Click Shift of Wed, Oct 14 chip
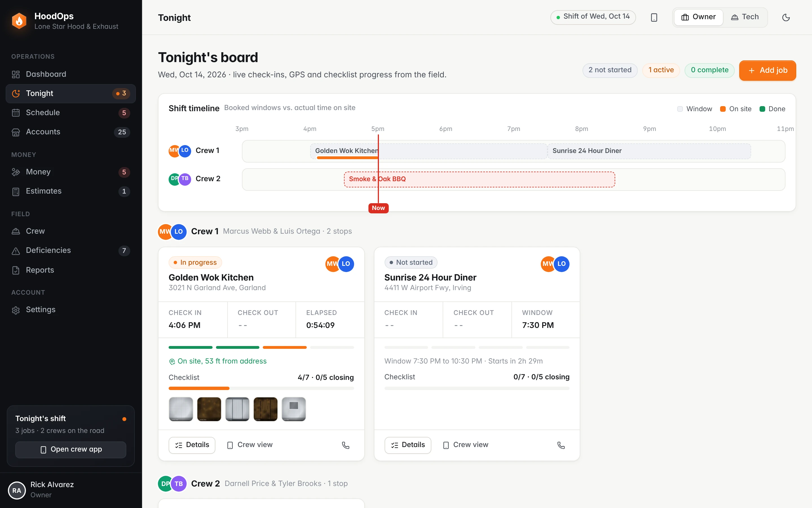Image resolution: width=812 pixels, height=508 pixels. [x=593, y=17]
